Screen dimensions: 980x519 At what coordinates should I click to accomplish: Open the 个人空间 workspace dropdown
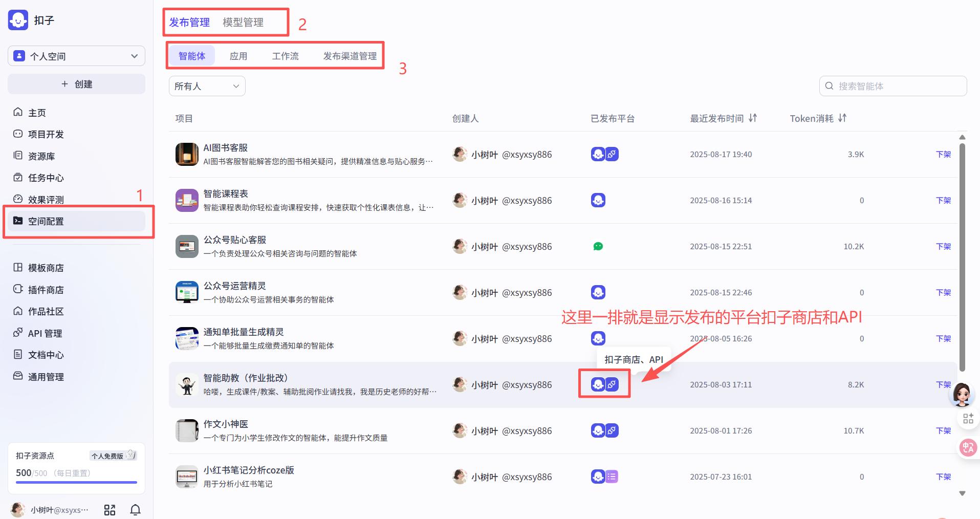click(x=76, y=56)
